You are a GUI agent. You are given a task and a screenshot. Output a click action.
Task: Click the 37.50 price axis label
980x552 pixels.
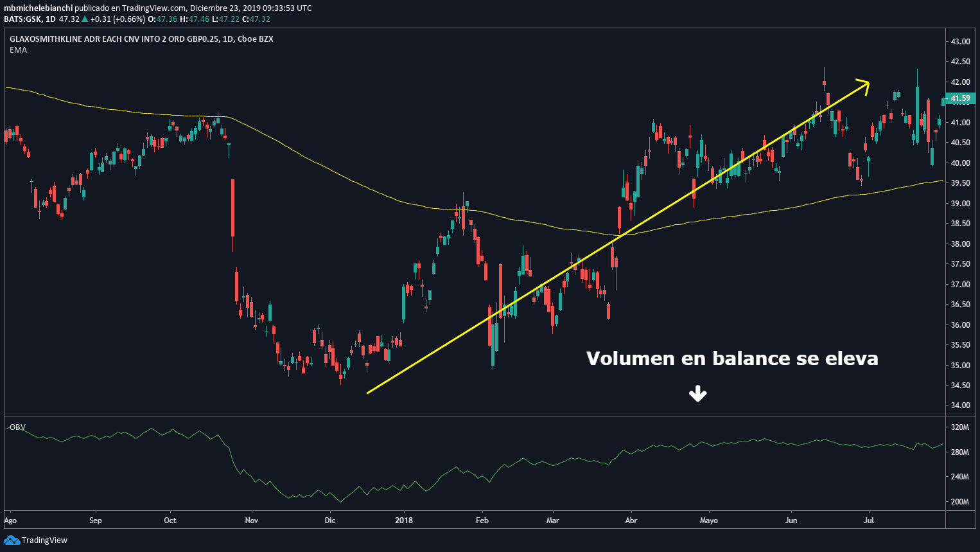(961, 264)
